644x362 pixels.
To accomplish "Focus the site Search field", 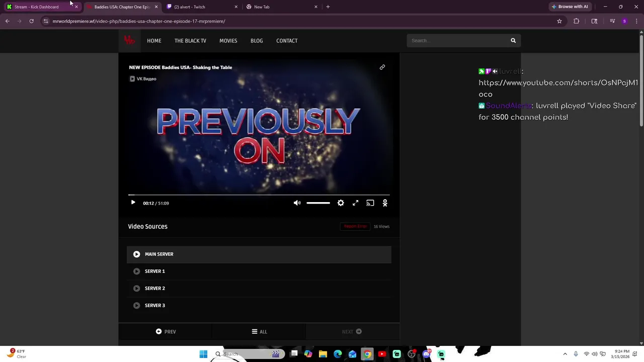I will tap(457, 40).
